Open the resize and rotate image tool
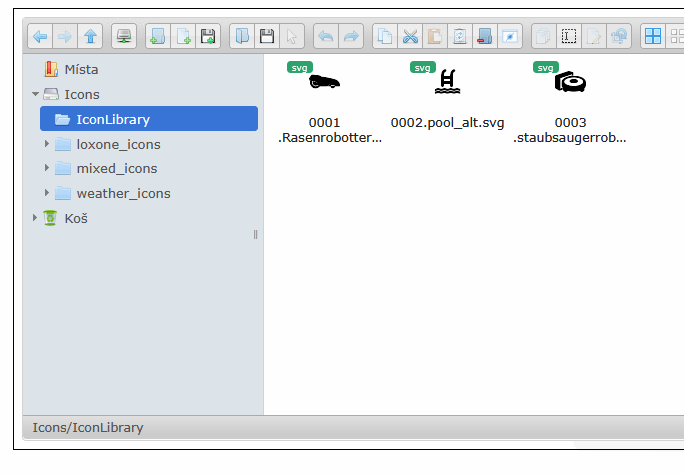 coord(619,36)
